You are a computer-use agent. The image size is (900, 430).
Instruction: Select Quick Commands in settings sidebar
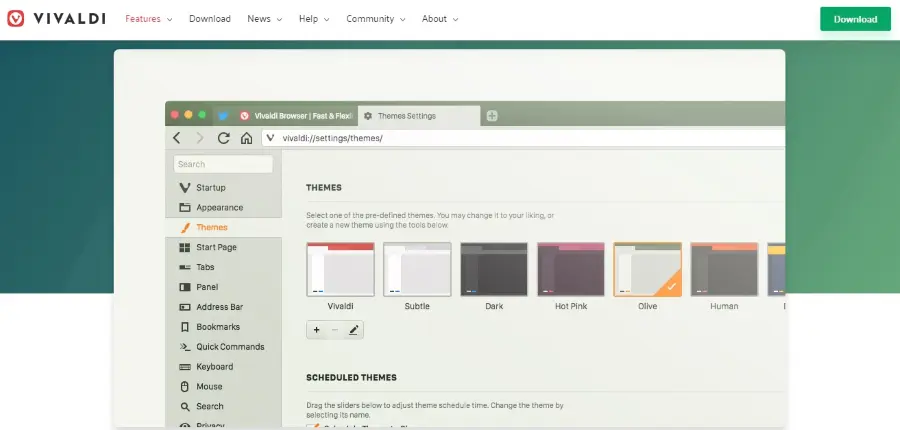pos(230,347)
